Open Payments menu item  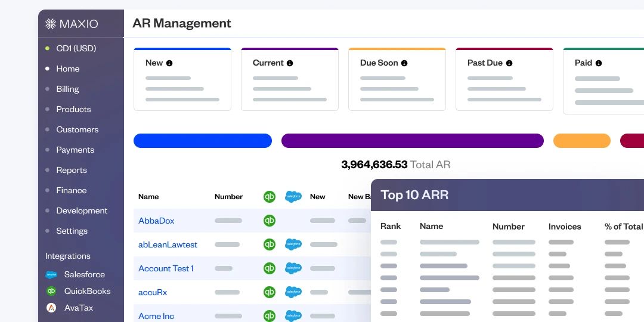75,150
